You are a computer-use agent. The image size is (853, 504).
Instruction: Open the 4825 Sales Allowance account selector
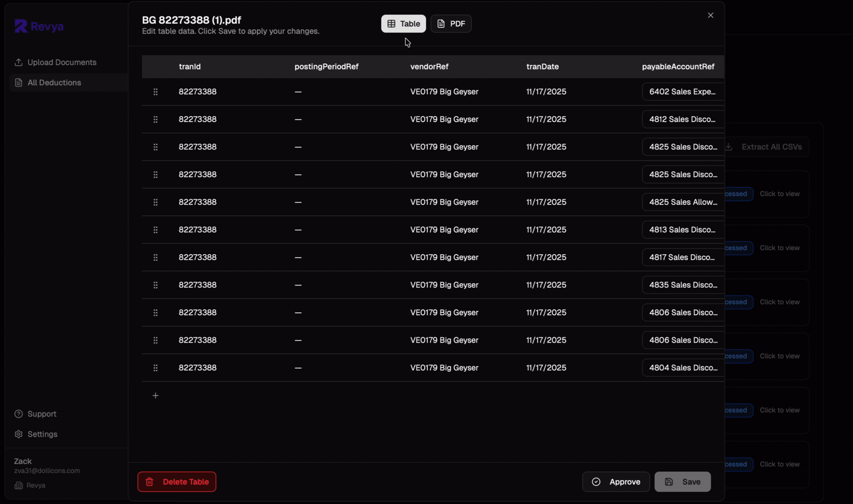(682, 202)
